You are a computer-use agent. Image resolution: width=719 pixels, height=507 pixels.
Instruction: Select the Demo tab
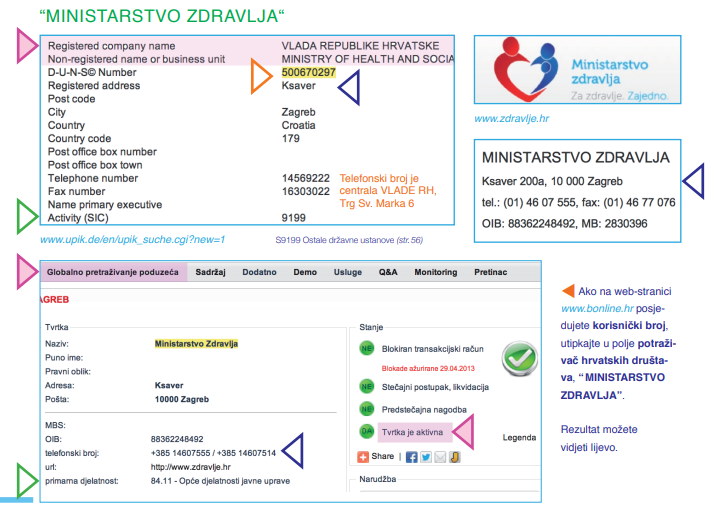tap(305, 272)
